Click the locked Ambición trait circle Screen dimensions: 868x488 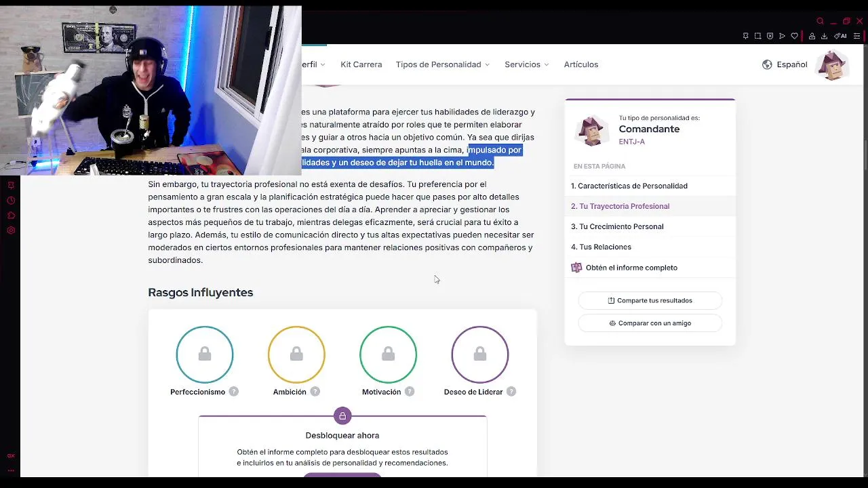(296, 354)
